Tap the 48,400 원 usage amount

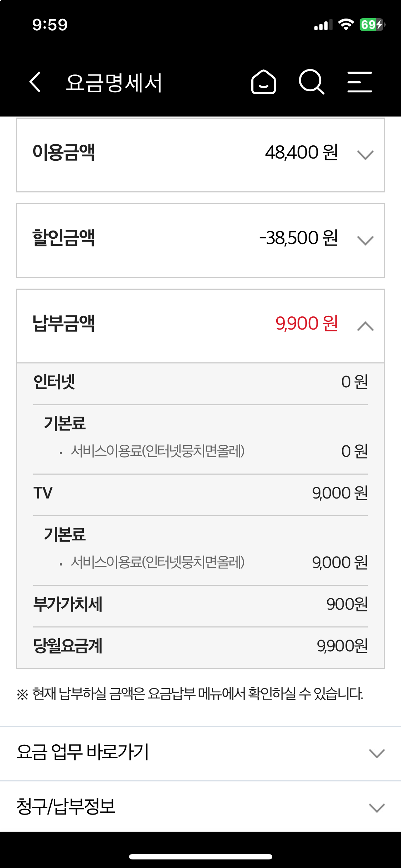click(x=301, y=153)
